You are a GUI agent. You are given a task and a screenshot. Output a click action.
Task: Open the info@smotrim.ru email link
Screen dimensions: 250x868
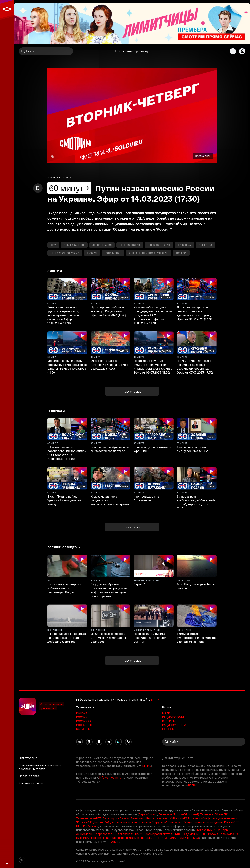point(110,778)
